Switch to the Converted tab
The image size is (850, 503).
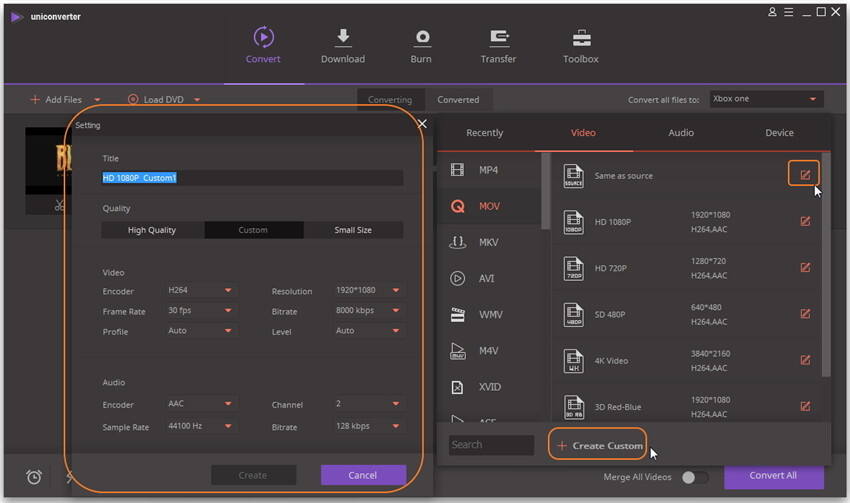tap(459, 100)
